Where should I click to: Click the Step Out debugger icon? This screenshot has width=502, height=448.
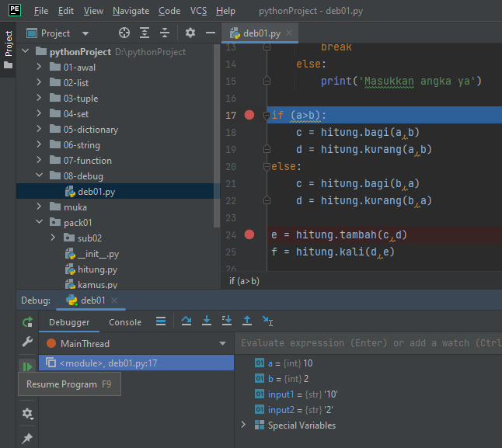tap(247, 321)
